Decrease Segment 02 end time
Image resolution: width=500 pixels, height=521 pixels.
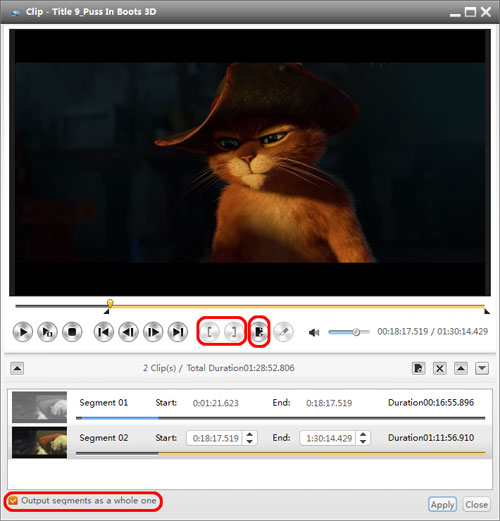click(x=363, y=442)
